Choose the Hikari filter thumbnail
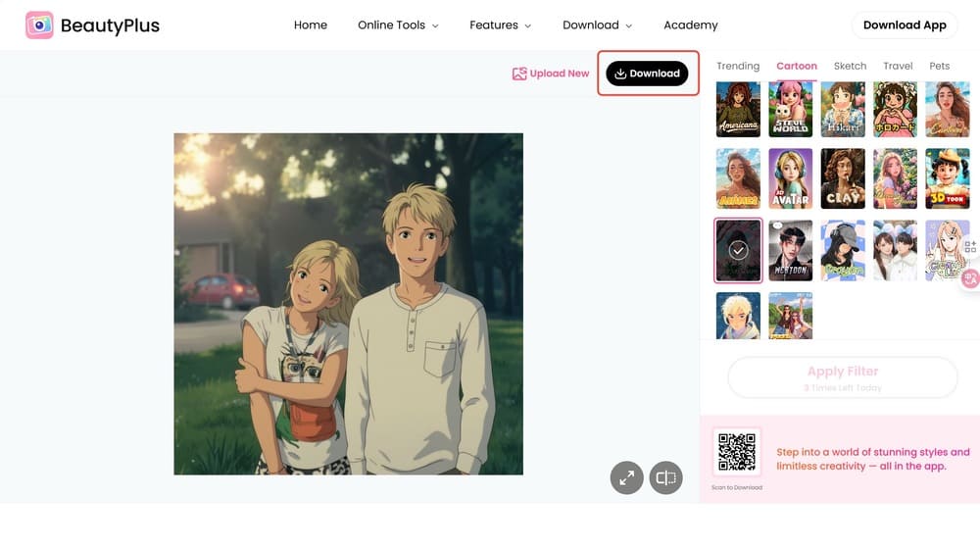The width and height of the screenshot is (980, 549). [843, 110]
